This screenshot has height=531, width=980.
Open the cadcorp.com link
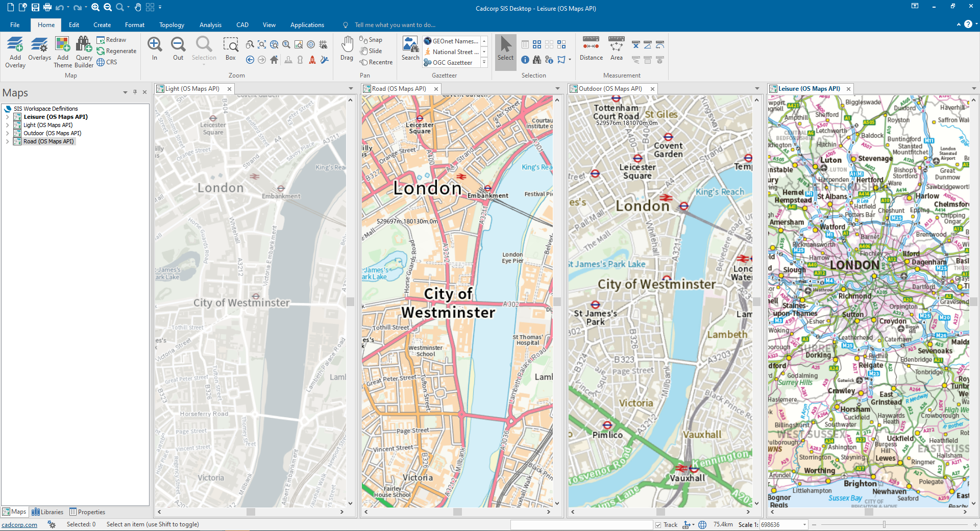point(19,525)
